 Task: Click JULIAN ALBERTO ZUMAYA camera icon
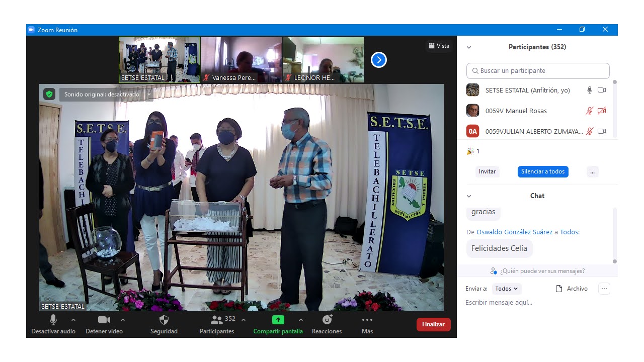602,131
